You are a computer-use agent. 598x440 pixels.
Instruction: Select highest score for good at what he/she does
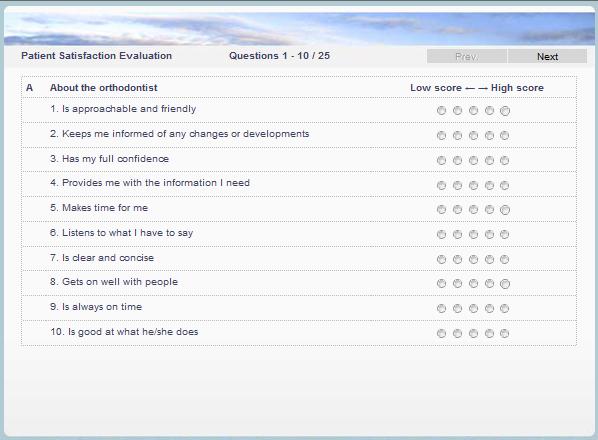(x=505, y=333)
